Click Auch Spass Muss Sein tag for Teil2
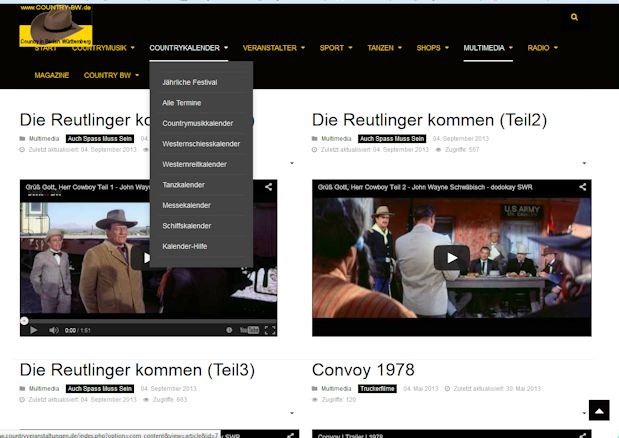Screen dimensions: 619x438 [392, 139]
